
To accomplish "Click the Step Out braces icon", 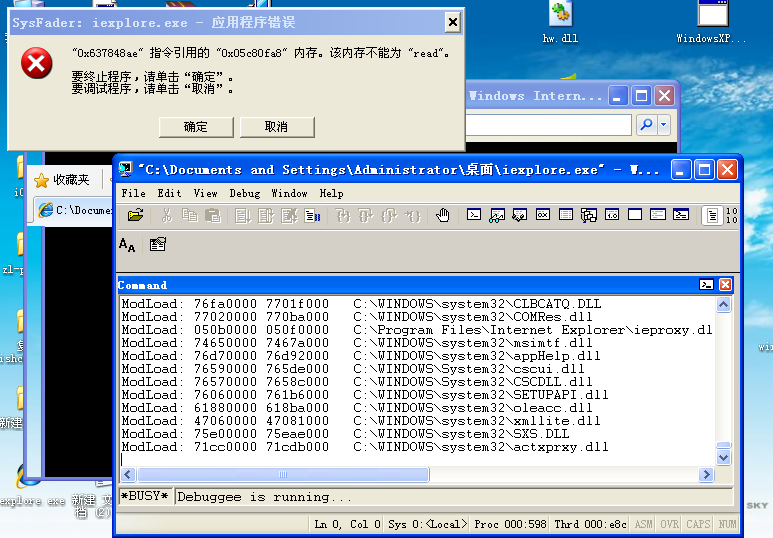I will point(389,215).
